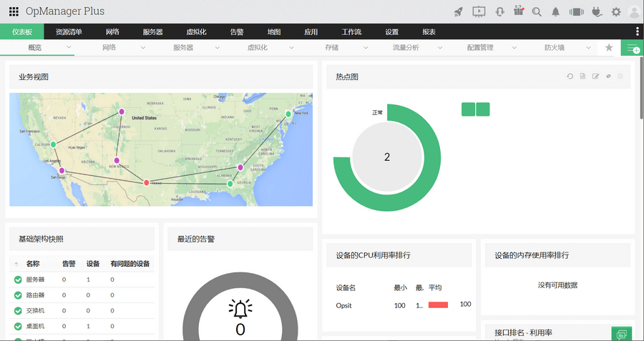
Task: Open the 设置 main menu item
Action: pyautogui.click(x=392, y=31)
